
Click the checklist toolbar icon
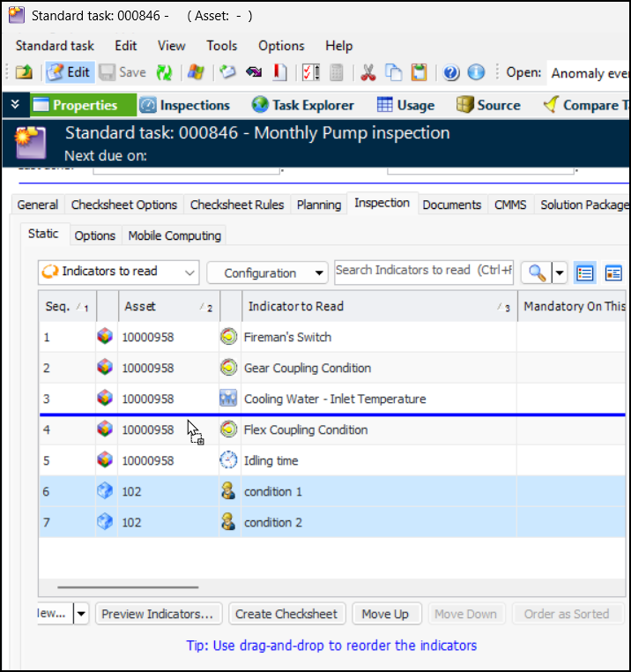pyautogui.click(x=311, y=72)
